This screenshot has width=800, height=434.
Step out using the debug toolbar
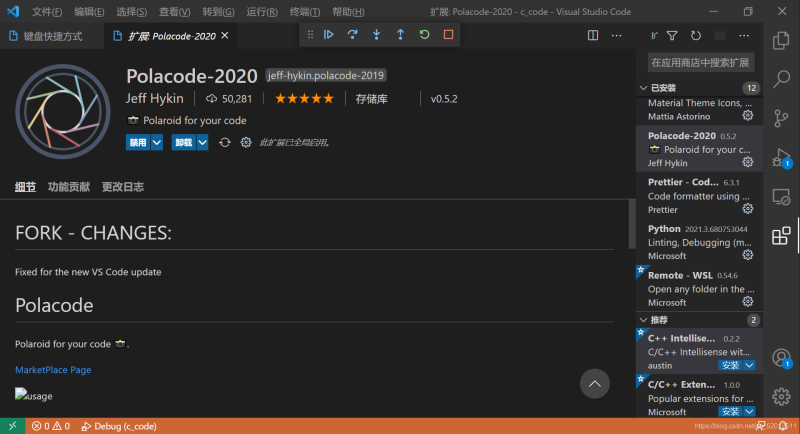click(x=400, y=35)
